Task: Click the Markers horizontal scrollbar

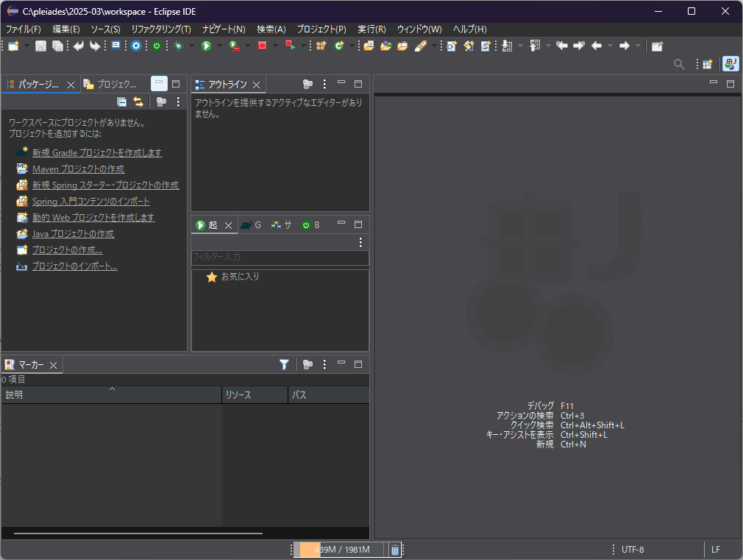Action: pos(138,534)
